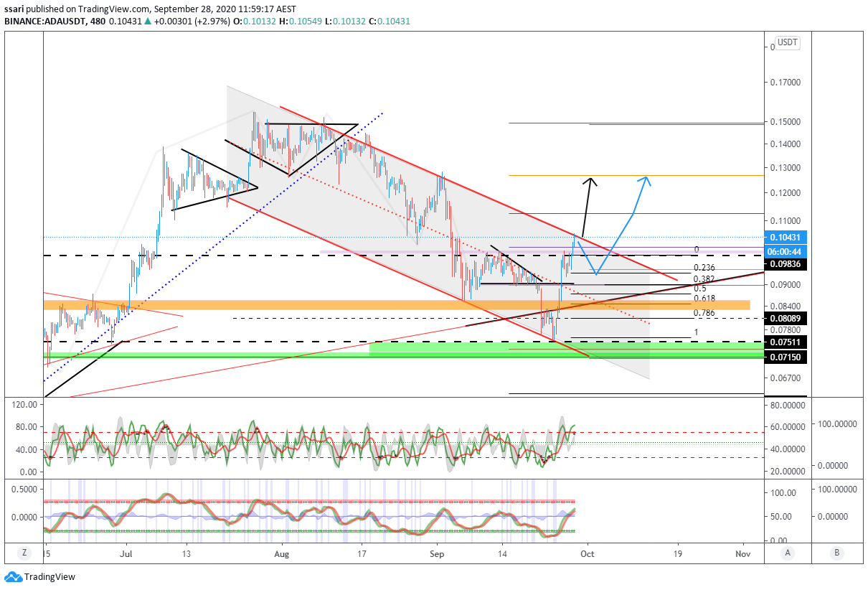The image size is (868, 590).
Task: Toggle the A auto-scale button
Action: pos(787,553)
